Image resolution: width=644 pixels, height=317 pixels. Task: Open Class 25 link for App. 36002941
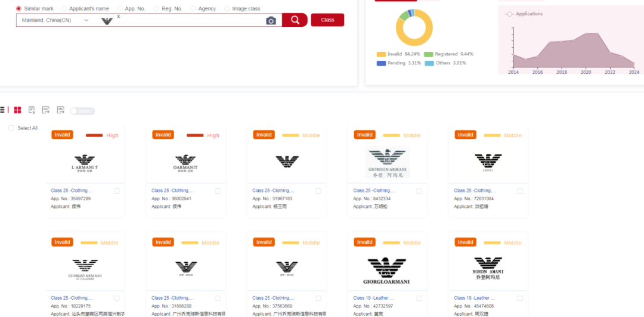[172, 191]
